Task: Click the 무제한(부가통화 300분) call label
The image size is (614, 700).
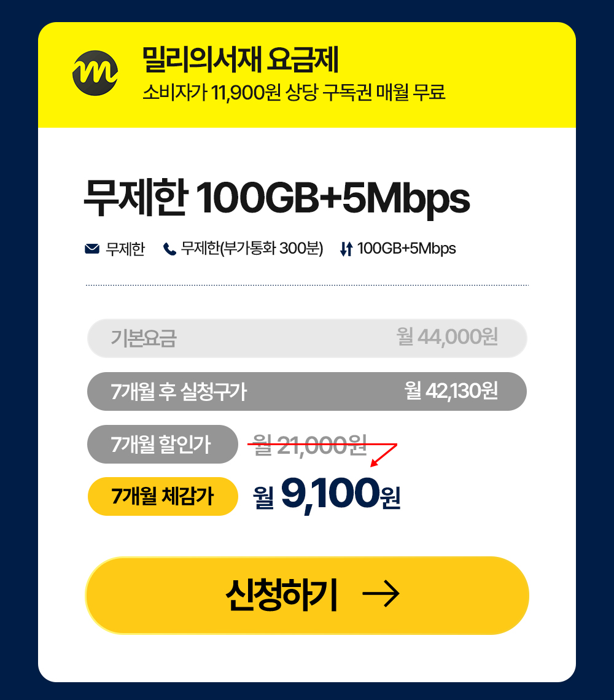Action: coord(252,249)
